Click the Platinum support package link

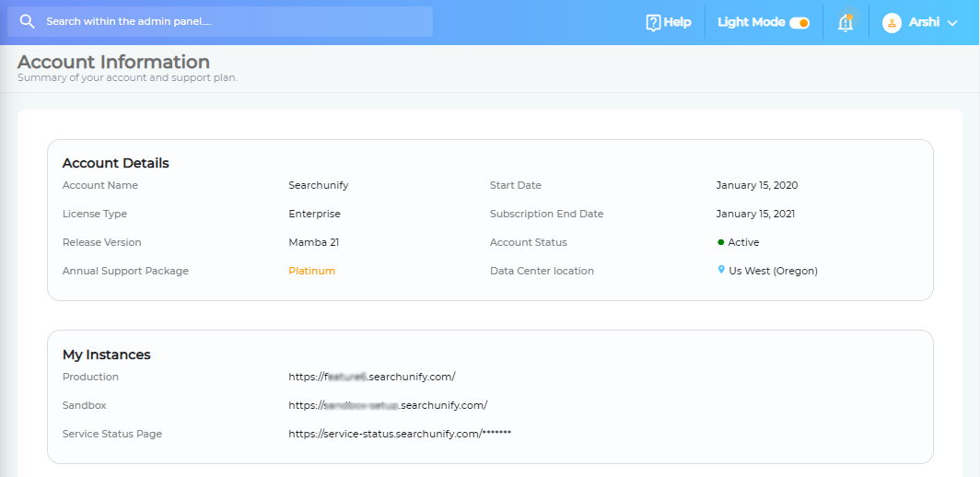point(311,271)
